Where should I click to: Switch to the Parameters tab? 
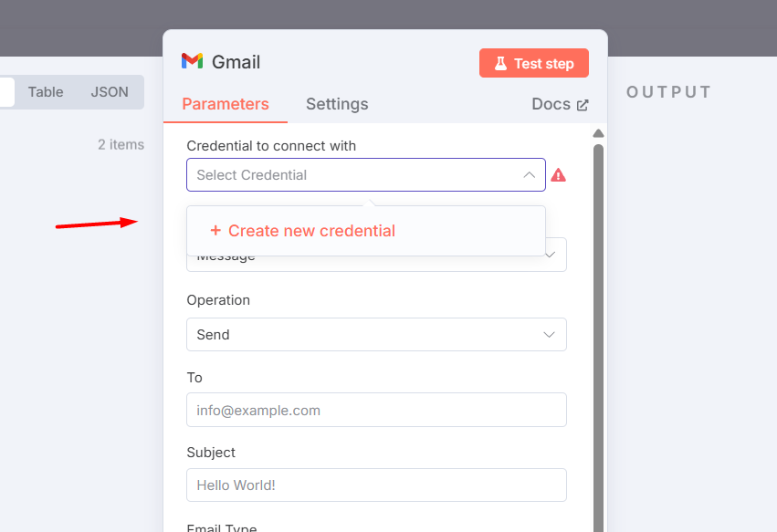[226, 104]
